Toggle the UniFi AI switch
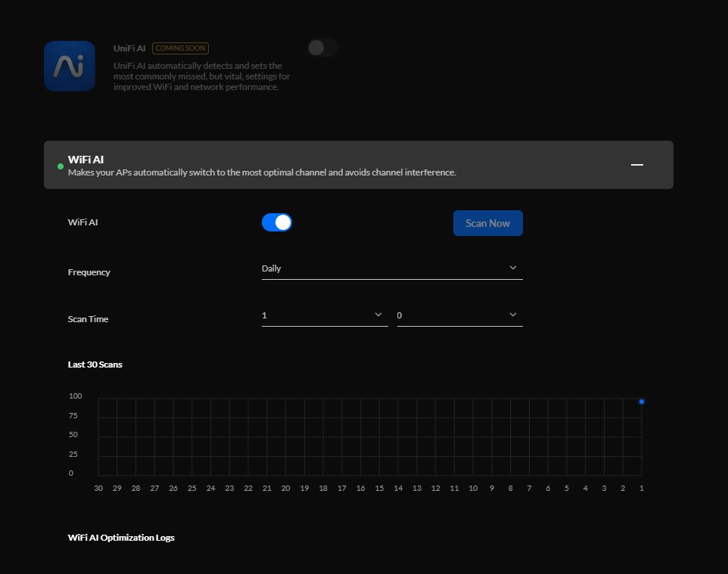The height and width of the screenshot is (574, 728). (322, 48)
